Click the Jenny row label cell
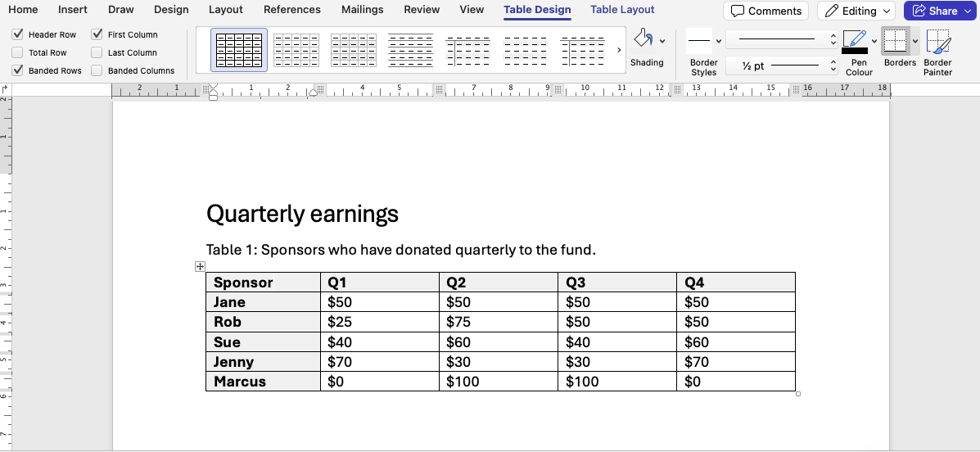Image resolution: width=980 pixels, height=452 pixels. [263, 361]
